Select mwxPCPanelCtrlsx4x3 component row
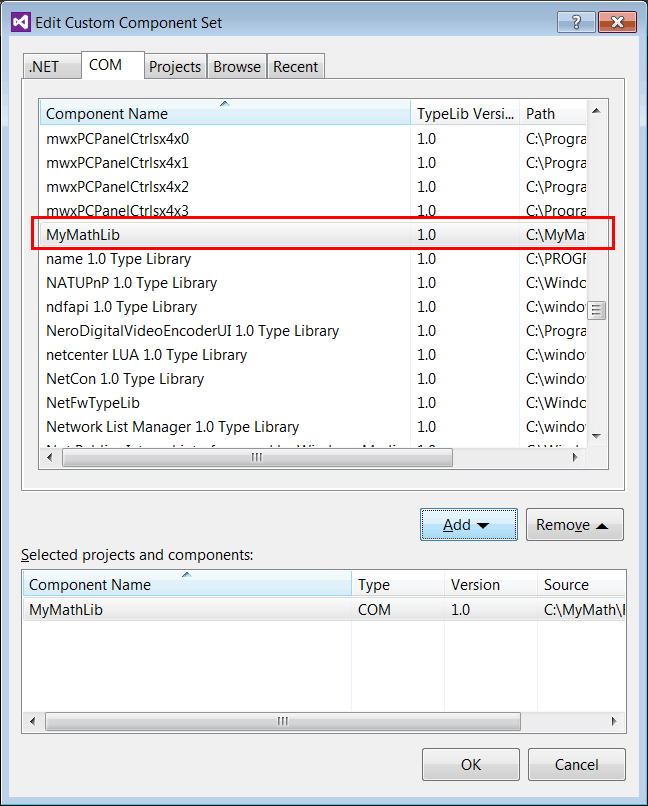 (313, 210)
